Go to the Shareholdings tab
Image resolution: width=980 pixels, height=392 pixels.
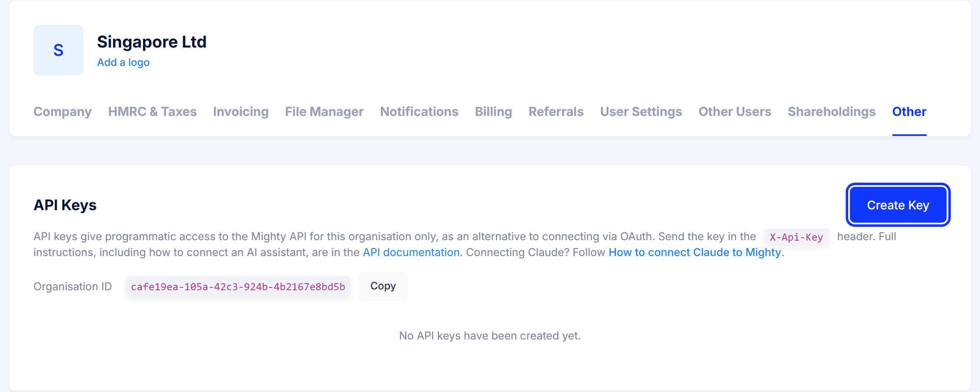(x=832, y=111)
